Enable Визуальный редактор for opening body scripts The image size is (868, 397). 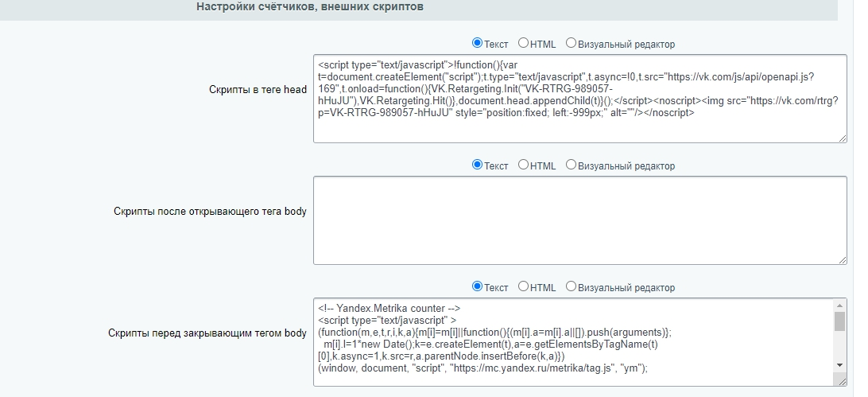[x=571, y=165]
